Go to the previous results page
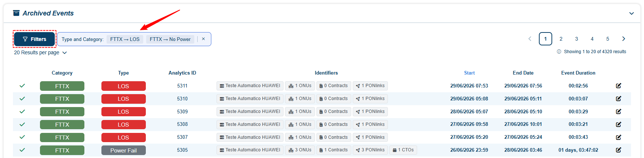This screenshot has width=644, height=158. 530,39
